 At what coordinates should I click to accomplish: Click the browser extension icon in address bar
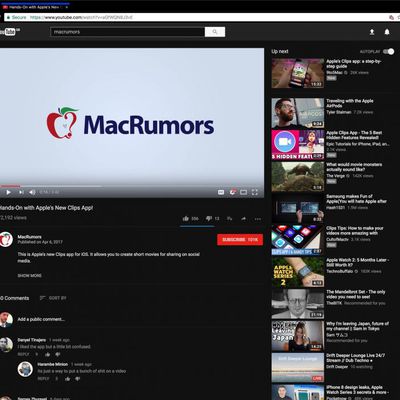(x=391, y=17)
